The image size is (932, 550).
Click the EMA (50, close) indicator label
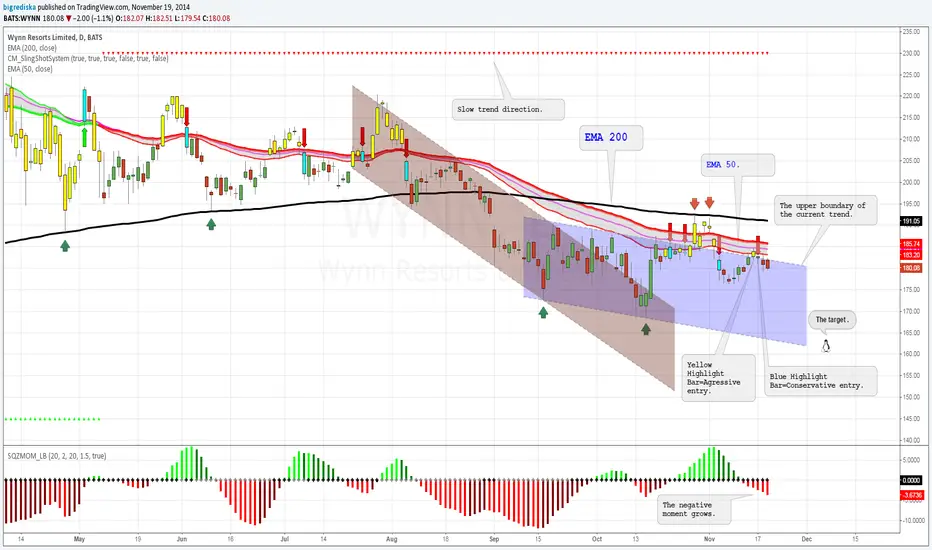point(30,70)
